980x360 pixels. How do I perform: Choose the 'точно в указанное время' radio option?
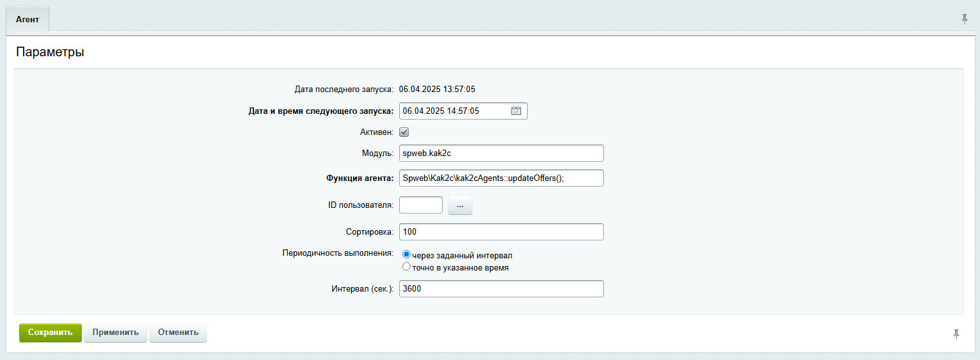tap(406, 267)
